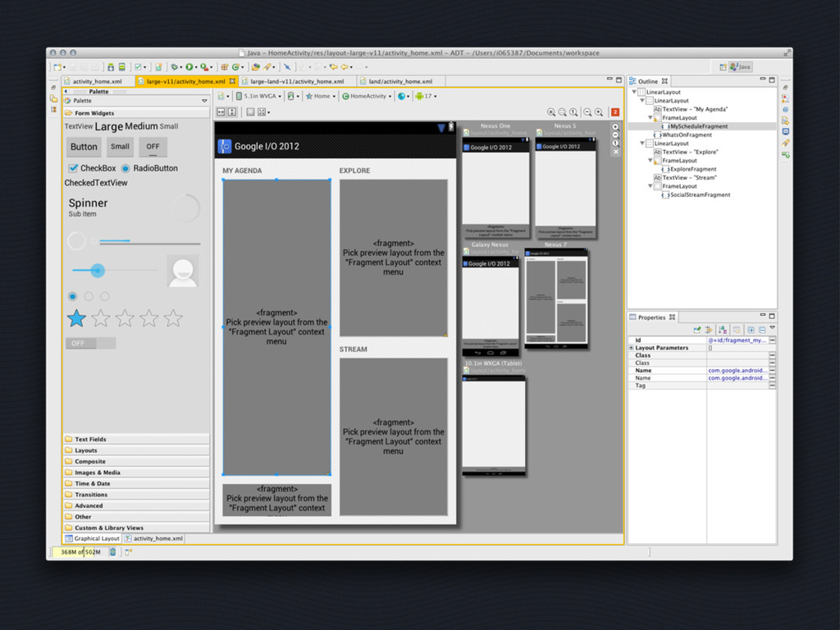Open the Android Virtual Device Manager icon
The image size is (840, 630).
tap(121, 67)
